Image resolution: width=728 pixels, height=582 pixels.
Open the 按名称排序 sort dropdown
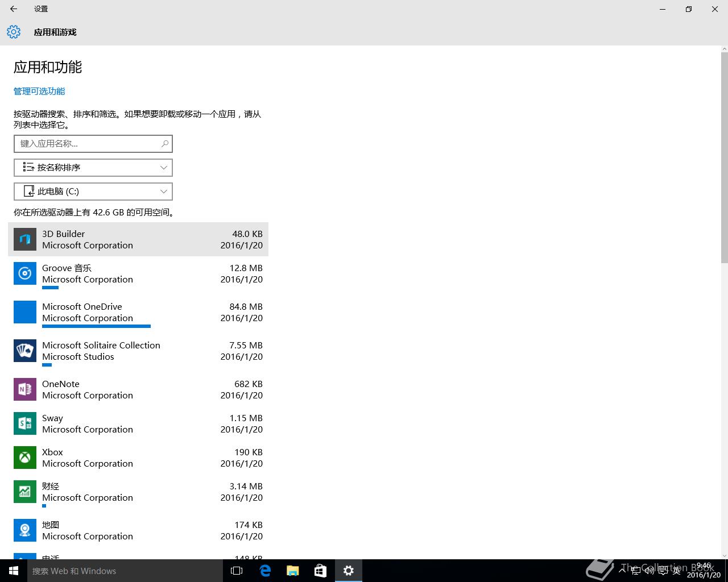click(x=93, y=168)
